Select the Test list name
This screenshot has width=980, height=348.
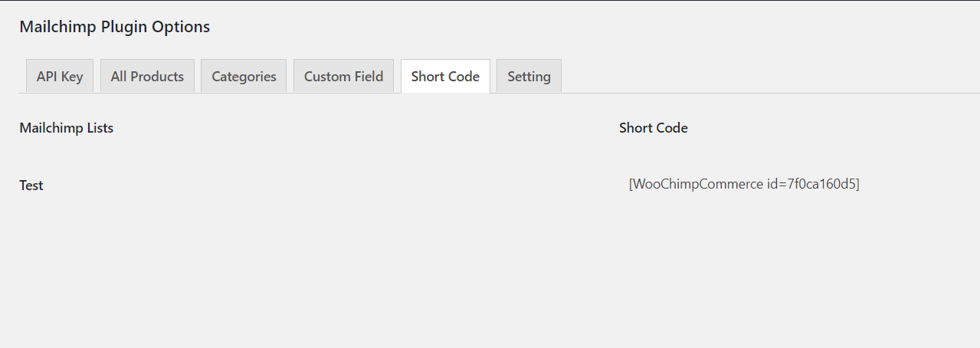pos(31,185)
